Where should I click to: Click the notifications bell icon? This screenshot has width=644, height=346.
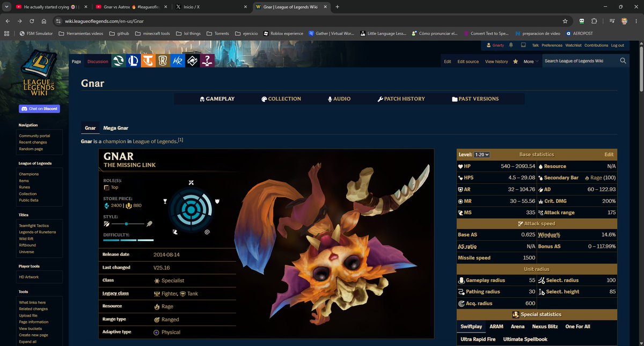coord(511,46)
